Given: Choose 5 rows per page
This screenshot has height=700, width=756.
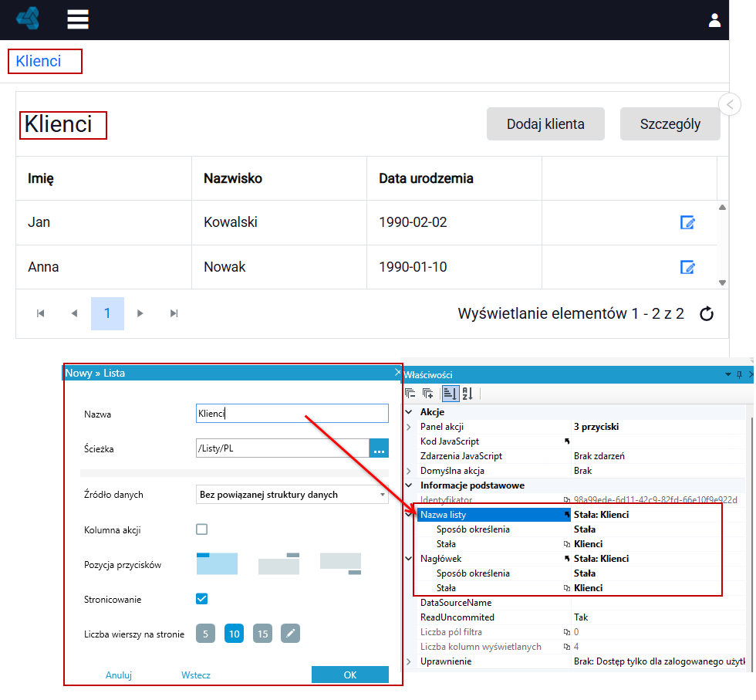Looking at the screenshot, I should pyautogui.click(x=205, y=634).
